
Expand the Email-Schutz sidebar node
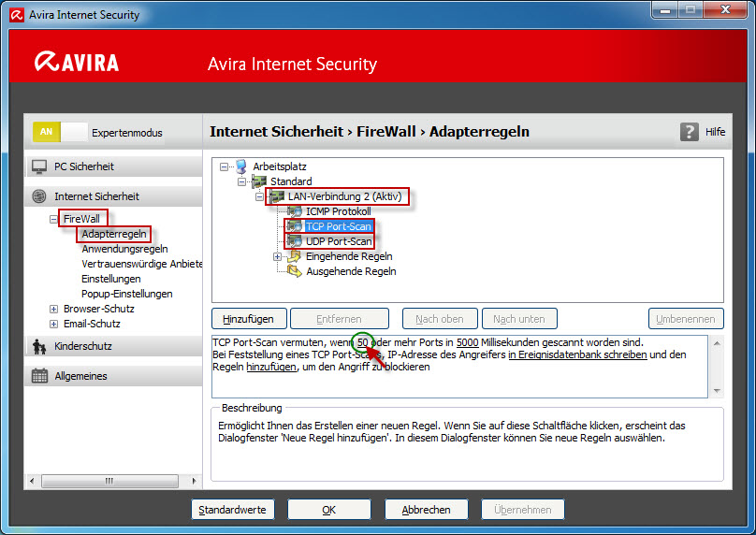(53, 324)
